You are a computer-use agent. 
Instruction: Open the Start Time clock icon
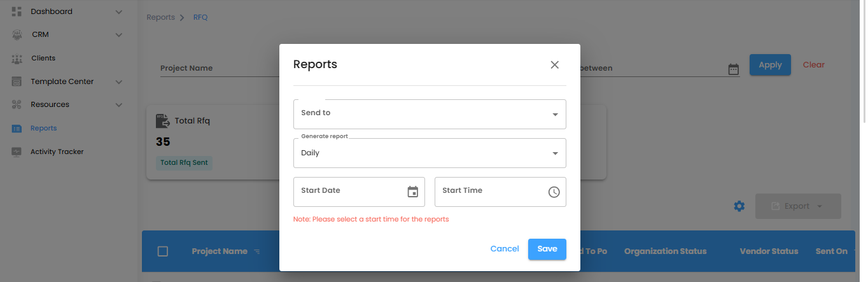554,192
